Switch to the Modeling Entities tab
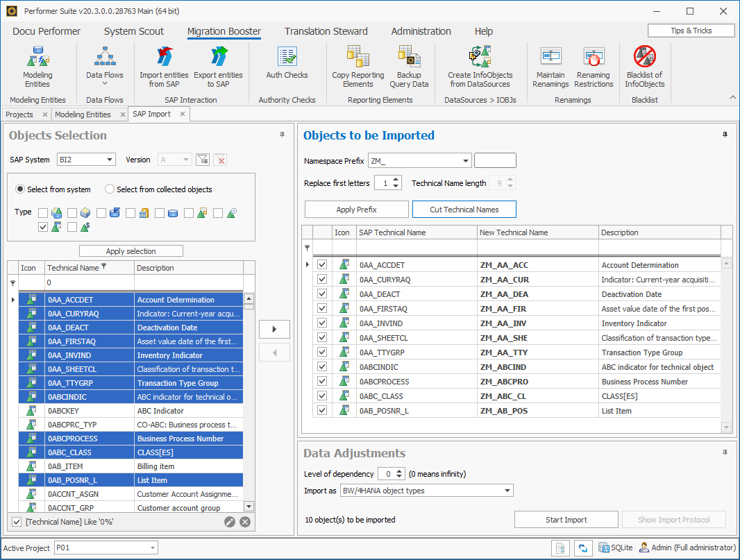The width and height of the screenshot is (740, 560). click(x=83, y=116)
